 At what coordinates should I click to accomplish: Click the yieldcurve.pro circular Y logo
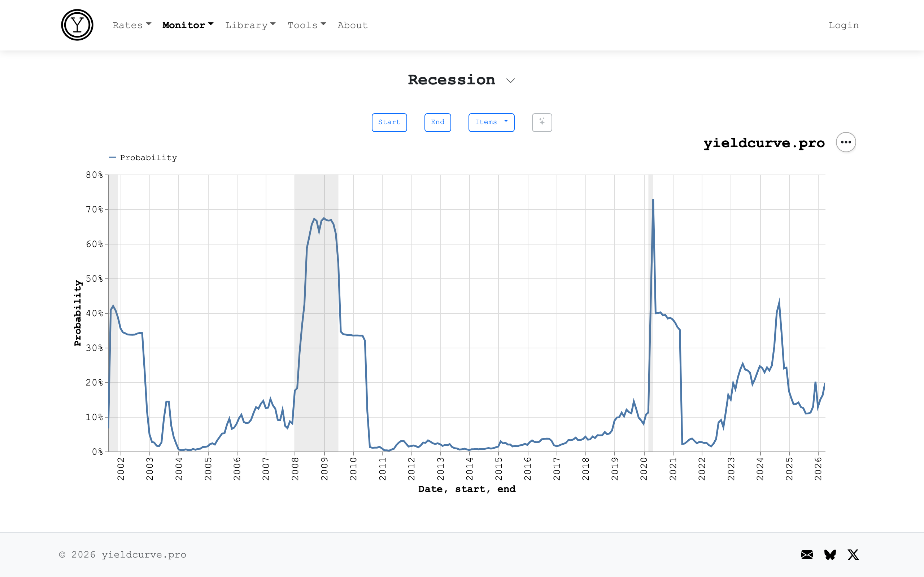point(77,25)
